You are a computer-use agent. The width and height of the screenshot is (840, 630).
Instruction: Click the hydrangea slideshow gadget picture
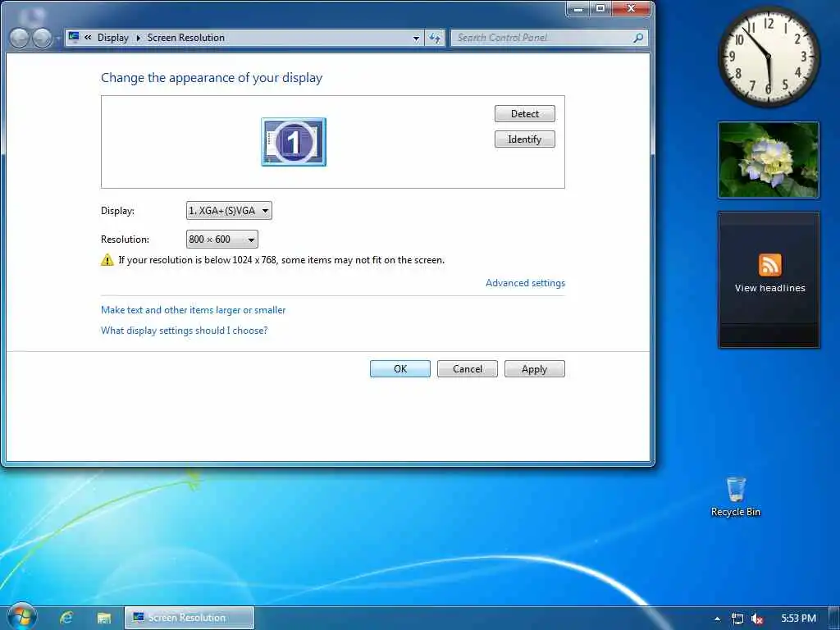[x=769, y=160]
